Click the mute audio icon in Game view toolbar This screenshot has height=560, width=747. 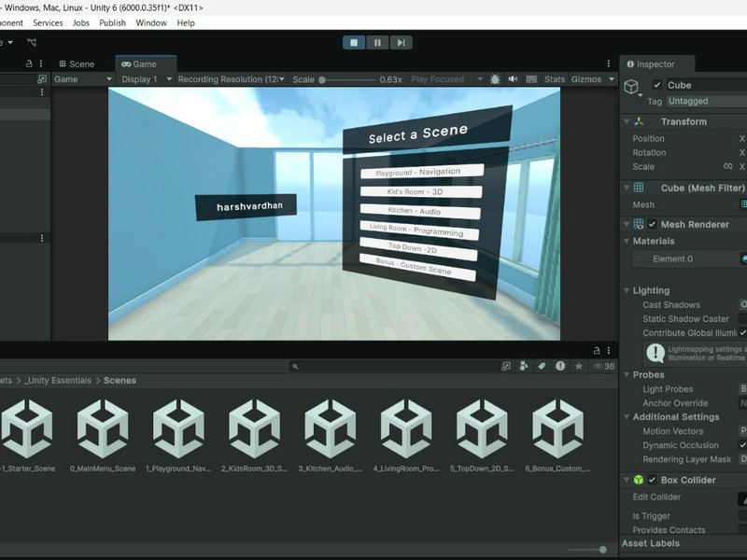point(514,79)
